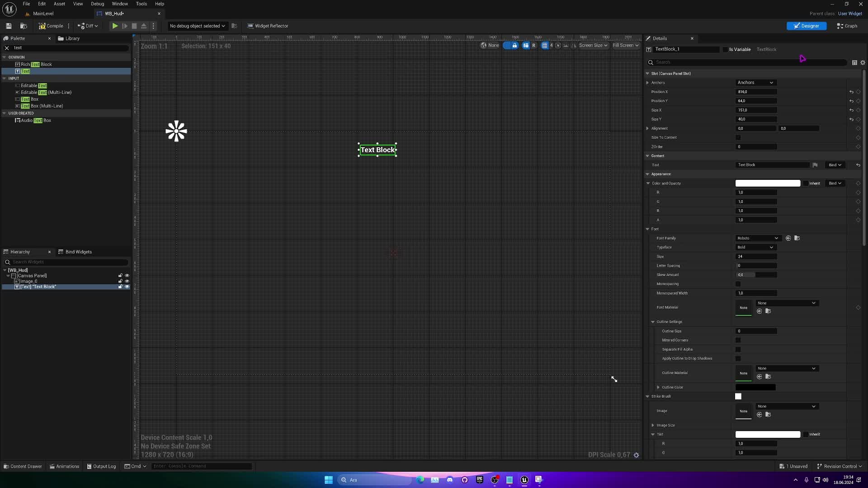
Task: Toggle visibility of Canvas Panel
Action: 127,275
